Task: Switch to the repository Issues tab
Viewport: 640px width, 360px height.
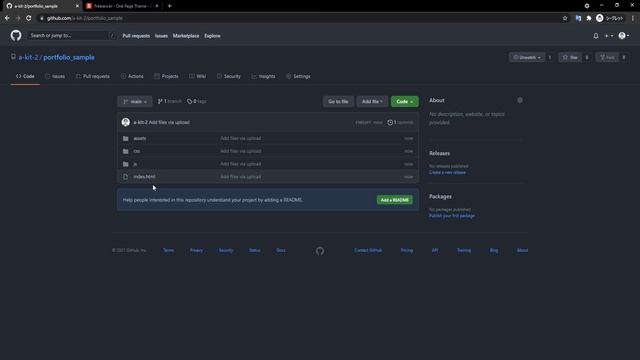Action: 55,76
